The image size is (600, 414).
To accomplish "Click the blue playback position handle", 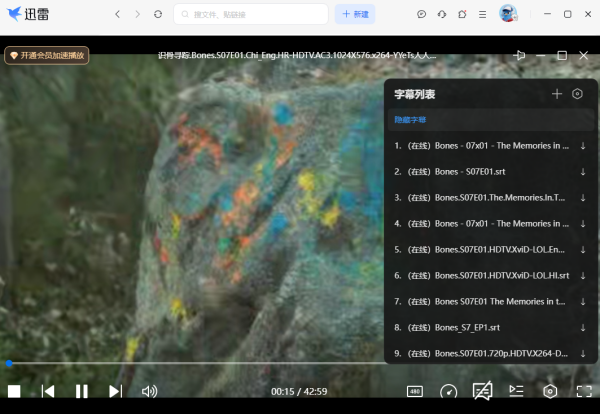I will pyautogui.click(x=9, y=363).
